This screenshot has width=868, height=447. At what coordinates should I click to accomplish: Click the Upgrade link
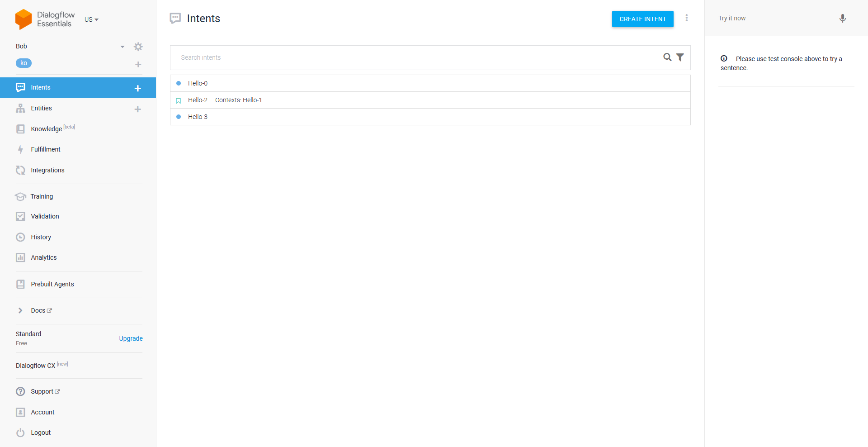click(x=131, y=338)
